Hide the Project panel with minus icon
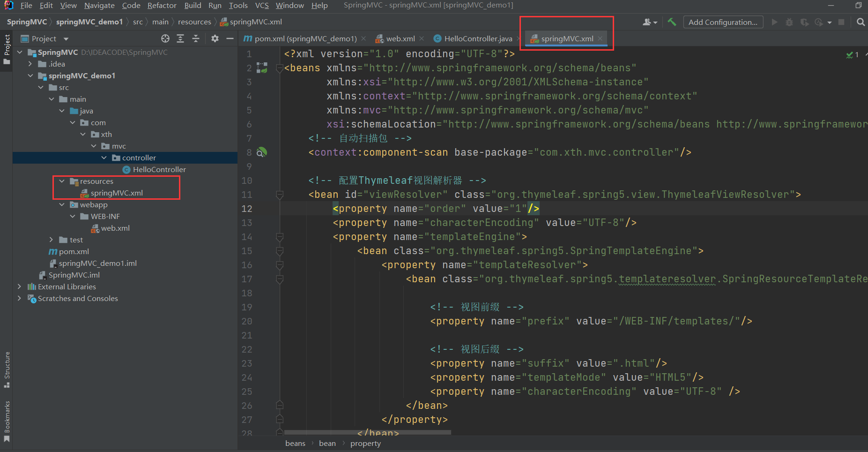 [230, 38]
